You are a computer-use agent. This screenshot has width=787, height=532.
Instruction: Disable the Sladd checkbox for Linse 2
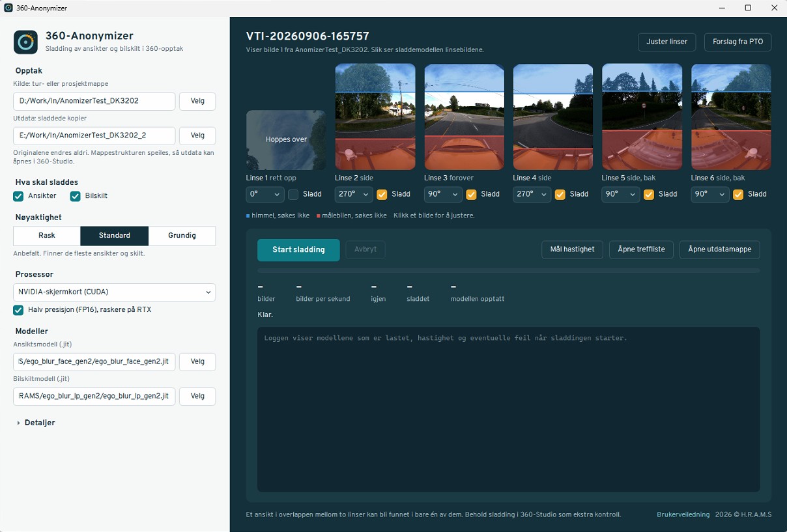382,194
